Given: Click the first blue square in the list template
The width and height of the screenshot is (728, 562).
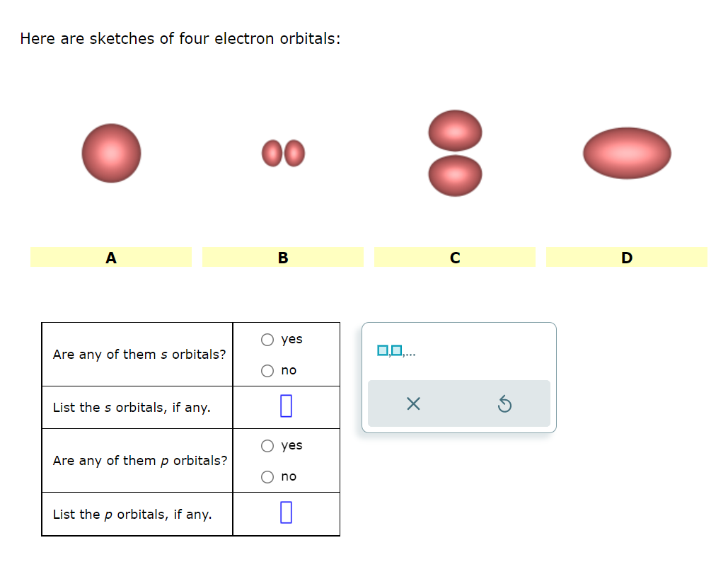Looking at the screenshot, I should click(x=381, y=349).
